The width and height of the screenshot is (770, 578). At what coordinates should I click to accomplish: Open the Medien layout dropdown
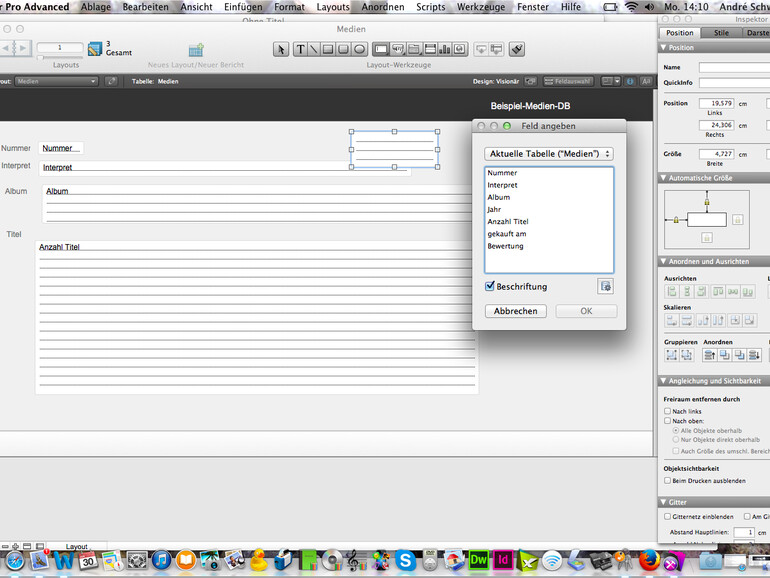point(56,82)
